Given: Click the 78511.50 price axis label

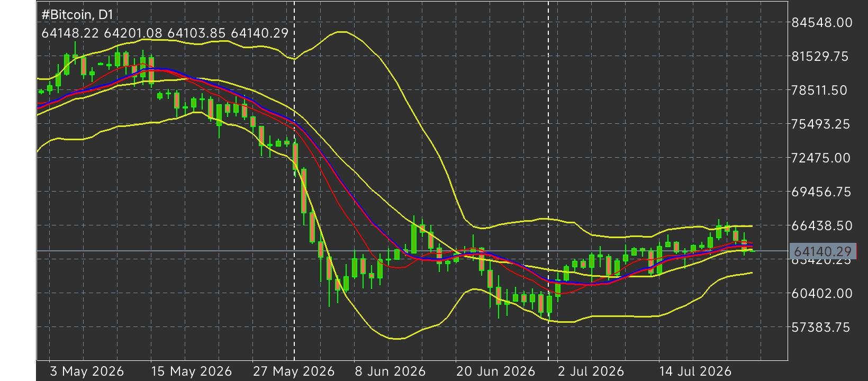Looking at the screenshot, I should (820, 90).
